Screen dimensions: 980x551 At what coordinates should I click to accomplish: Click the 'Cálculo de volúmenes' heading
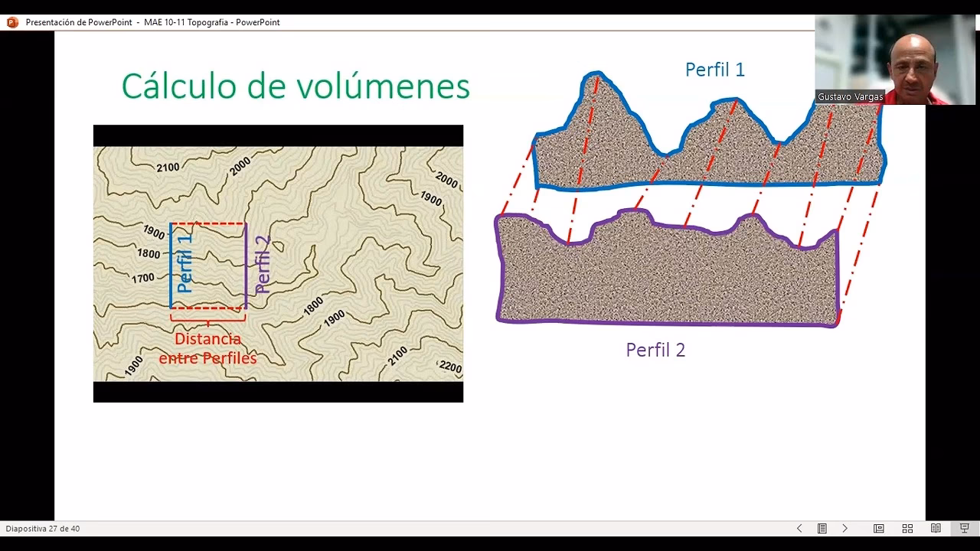point(296,86)
